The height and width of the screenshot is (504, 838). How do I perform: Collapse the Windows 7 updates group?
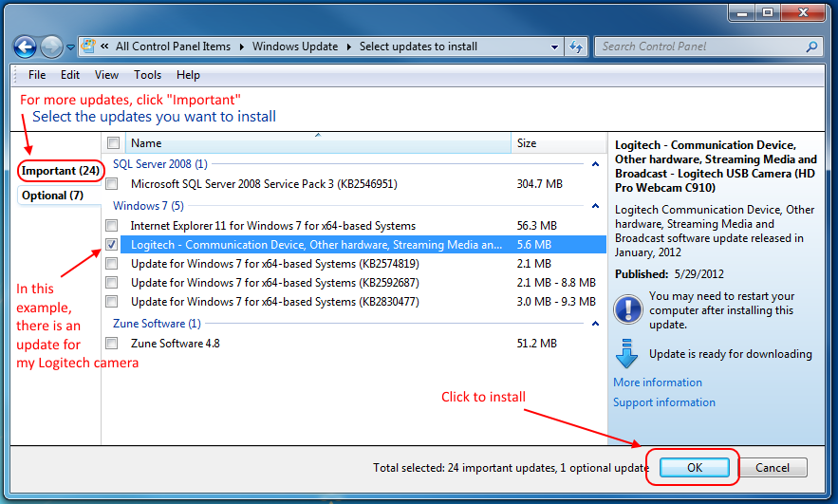pyautogui.click(x=596, y=206)
